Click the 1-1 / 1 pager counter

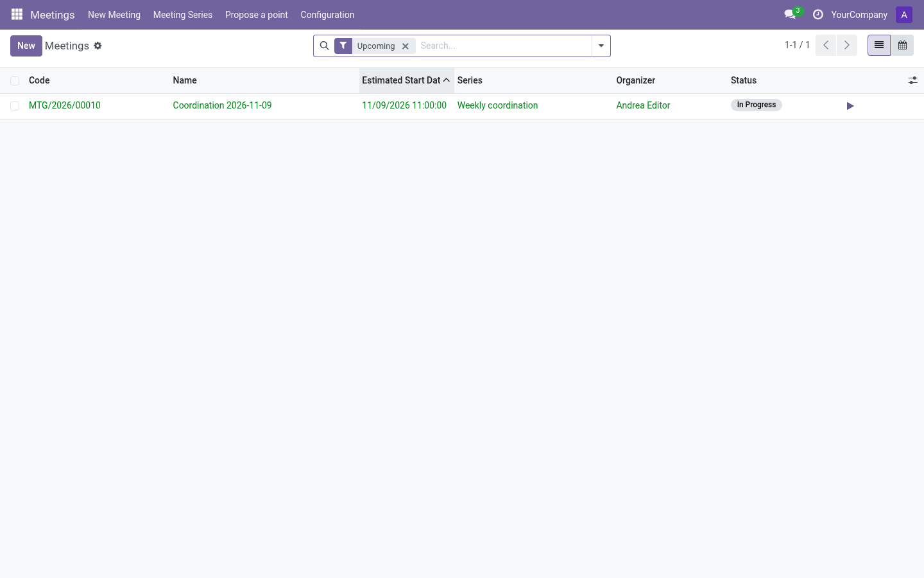tap(797, 45)
